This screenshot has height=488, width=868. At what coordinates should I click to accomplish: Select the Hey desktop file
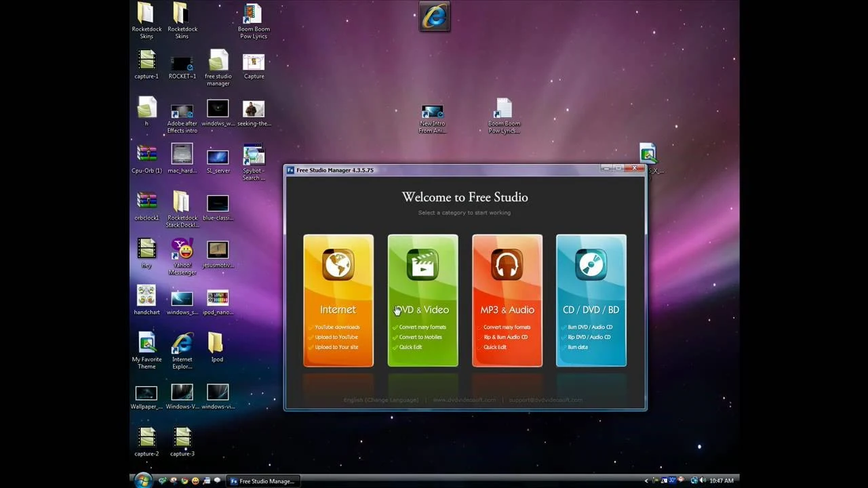(x=146, y=254)
